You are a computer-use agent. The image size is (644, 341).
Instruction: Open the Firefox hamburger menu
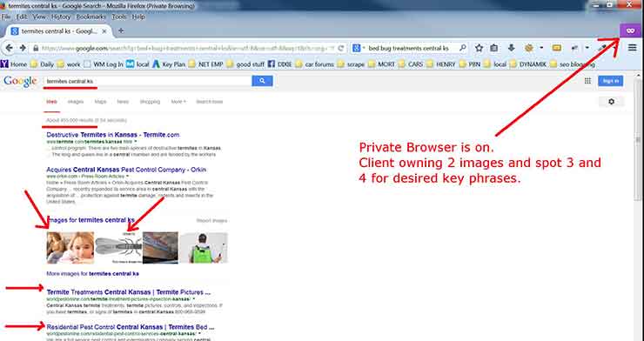pyautogui.click(x=632, y=48)
